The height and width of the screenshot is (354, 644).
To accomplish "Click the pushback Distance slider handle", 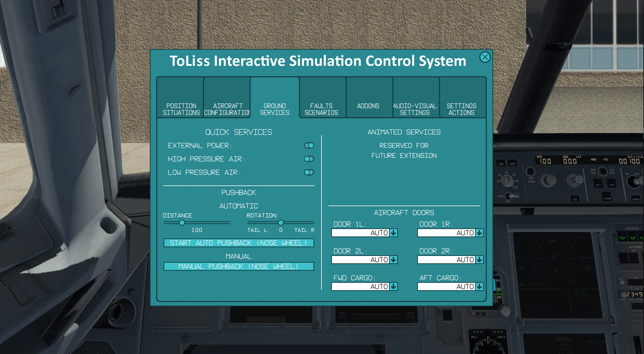I will (x=182, y=223).
